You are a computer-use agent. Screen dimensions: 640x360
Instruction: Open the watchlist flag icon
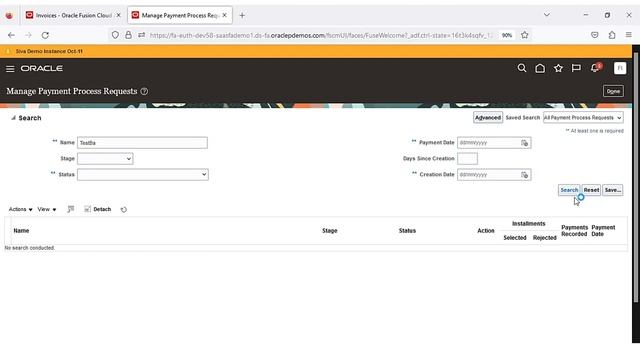[576, 68]
